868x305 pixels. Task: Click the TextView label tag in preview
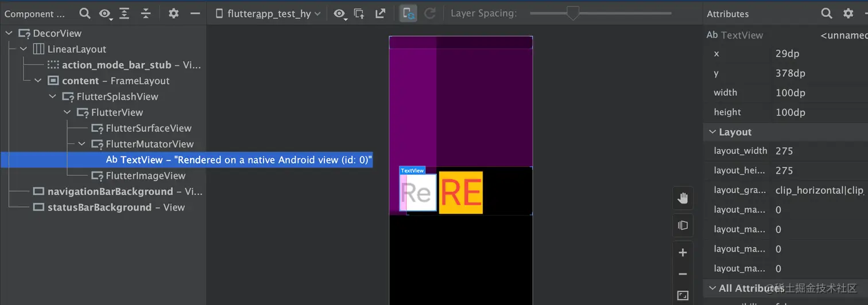412,171
